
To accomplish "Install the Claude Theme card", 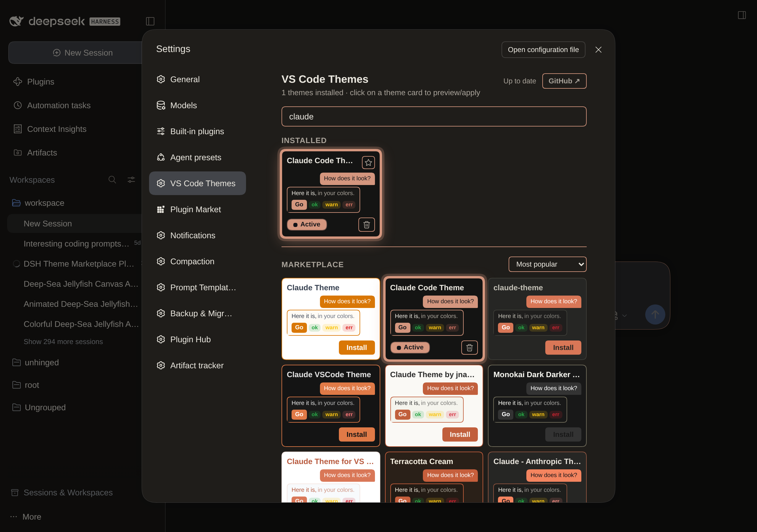I will click(x=356, y=347).
